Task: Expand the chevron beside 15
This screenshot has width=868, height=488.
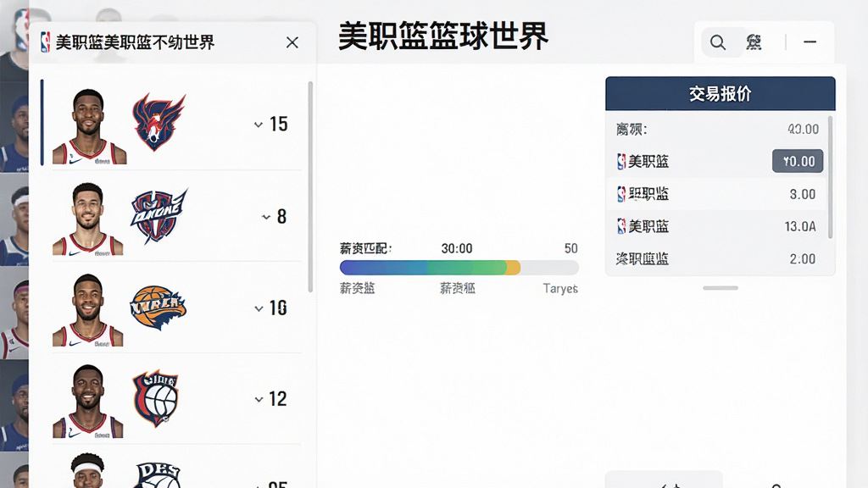Action: click(258, 125)
